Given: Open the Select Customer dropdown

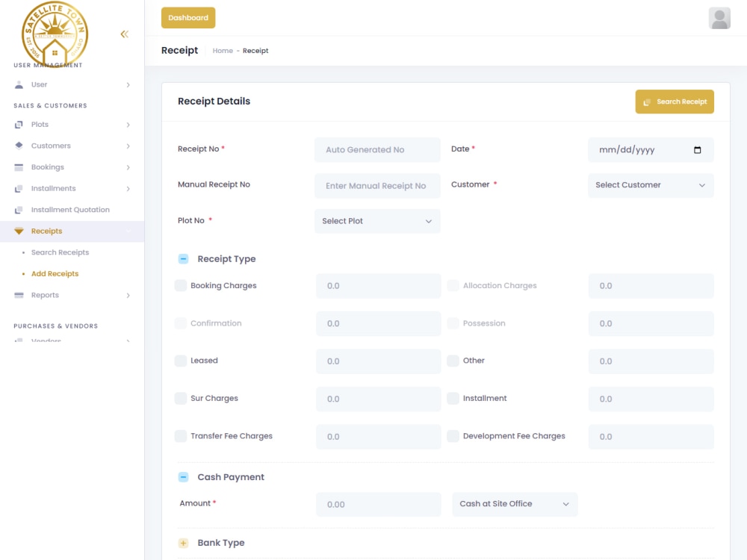Looking at the screenshot, I should tap(651, 185).
